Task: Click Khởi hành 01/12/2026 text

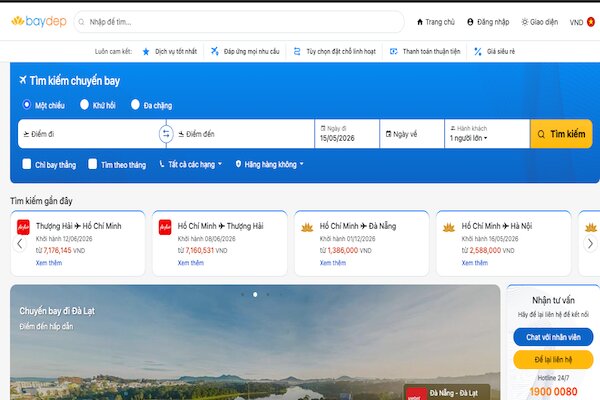Action: pyautogui.click(x=347, y=238)
